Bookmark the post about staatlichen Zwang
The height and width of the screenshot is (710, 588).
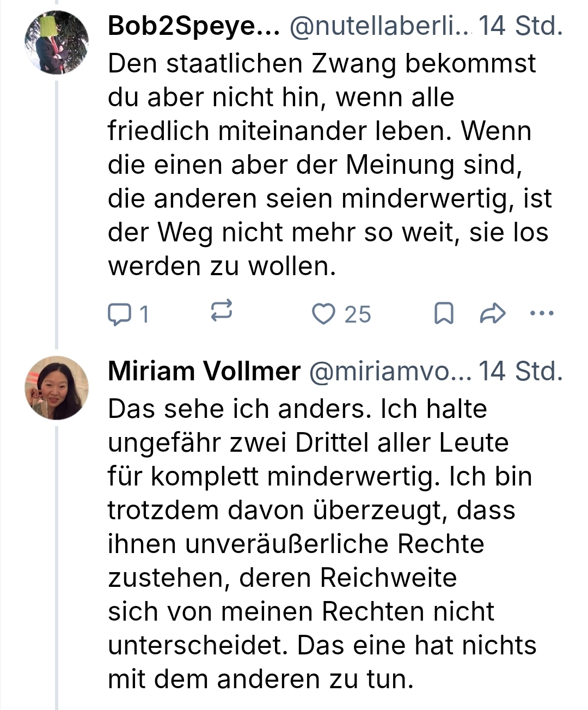pos(444,314)
